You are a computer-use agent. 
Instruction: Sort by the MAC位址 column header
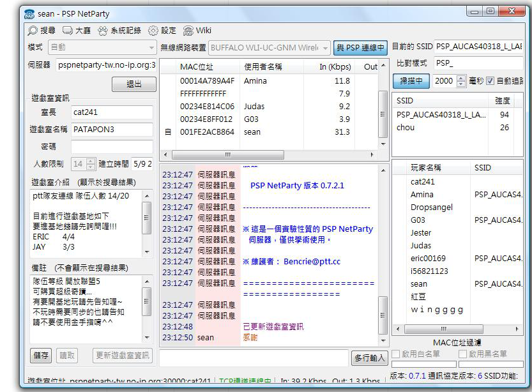pos(208,67)
